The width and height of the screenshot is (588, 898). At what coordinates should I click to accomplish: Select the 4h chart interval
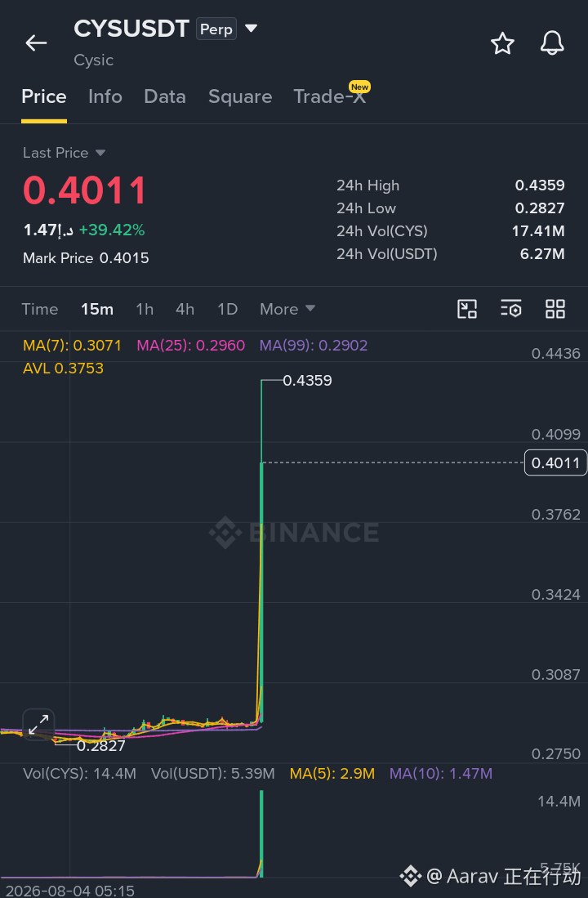(x=185, y=309)
